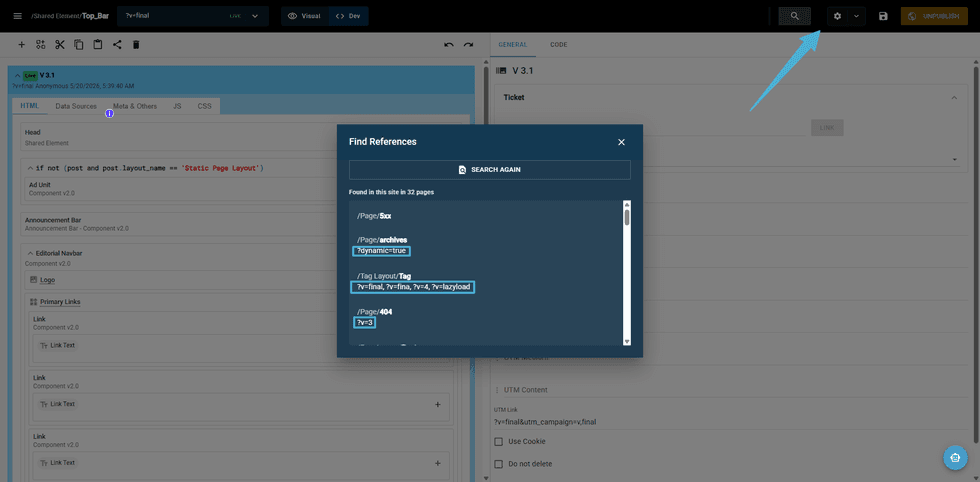980x482 pixels.
Task: Click the share icon in toolbar
Action: (x=117, y=44)
